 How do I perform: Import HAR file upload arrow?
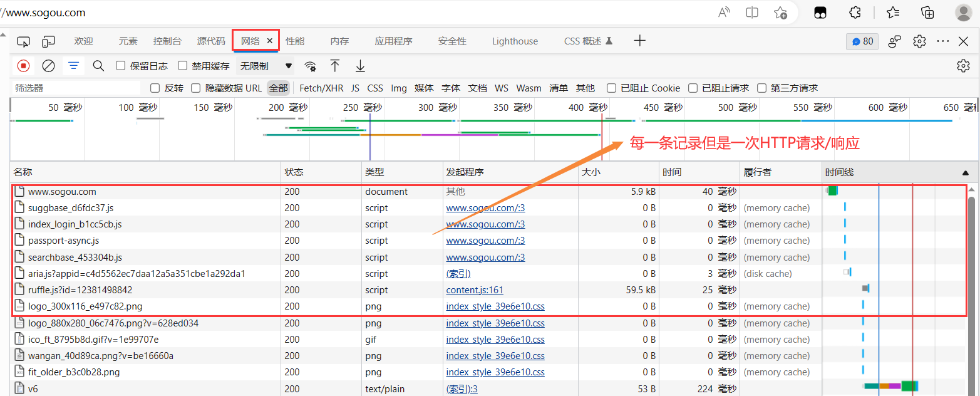[x=335, y=65]
